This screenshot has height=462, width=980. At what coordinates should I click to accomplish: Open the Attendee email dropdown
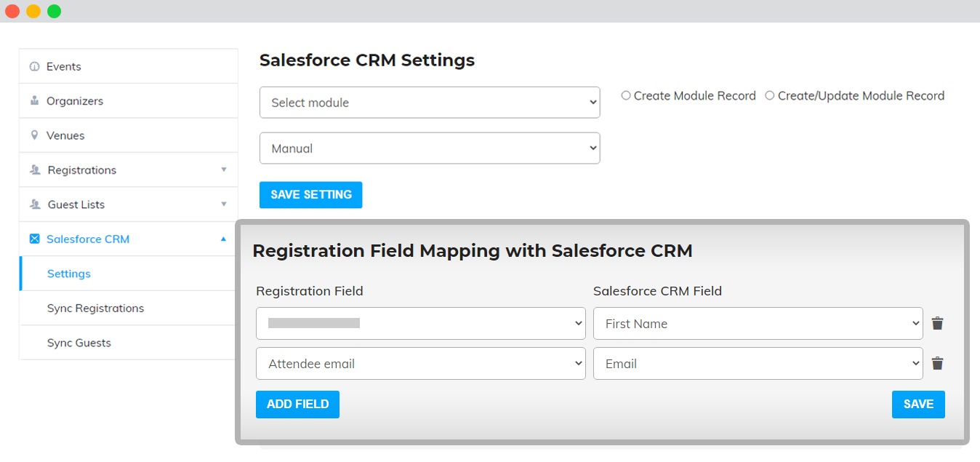tap(421, 364)
